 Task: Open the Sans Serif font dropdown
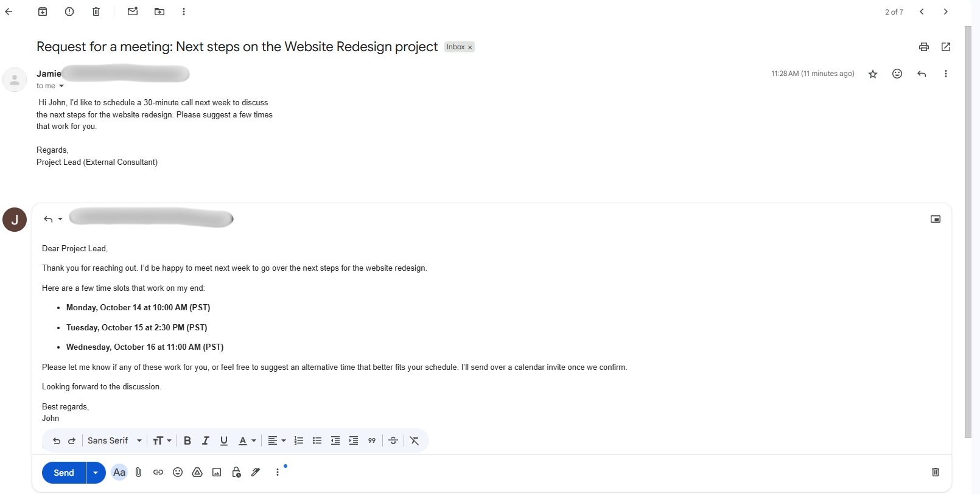[x=114, y=440]
